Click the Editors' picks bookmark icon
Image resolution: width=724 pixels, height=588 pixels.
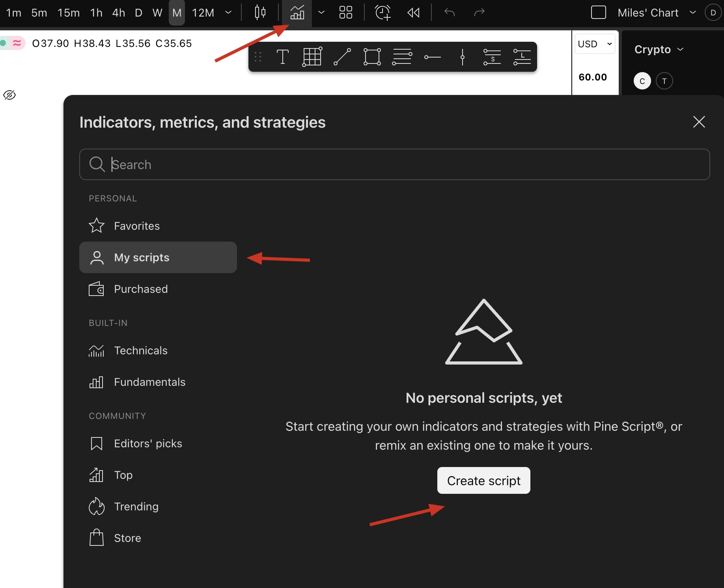[x=97, y=443]
